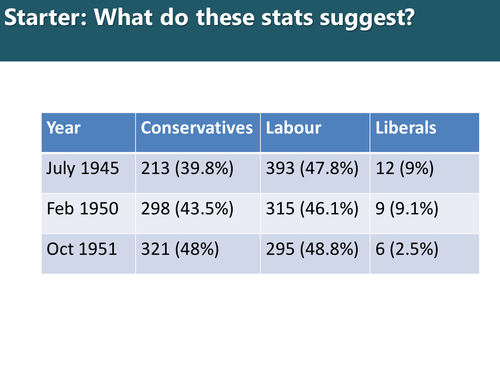Select the cell reading 393 (47.8%)

click(315, 173)
